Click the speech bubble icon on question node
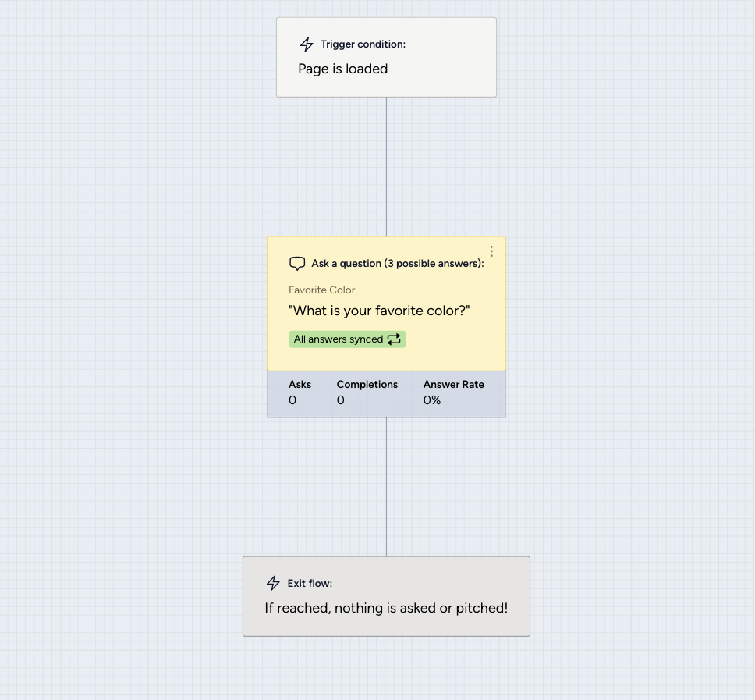This screenshot has height=700, width=755. (297, 264)
